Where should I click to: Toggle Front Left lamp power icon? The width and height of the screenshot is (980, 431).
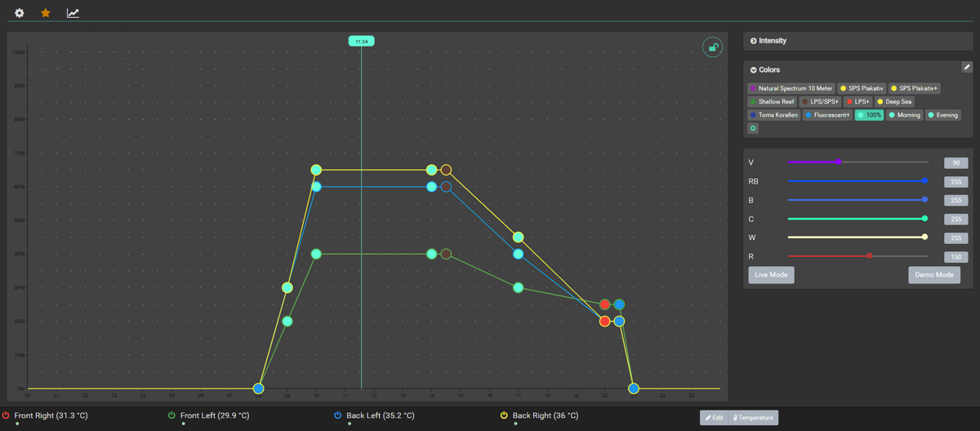[171, 415]
